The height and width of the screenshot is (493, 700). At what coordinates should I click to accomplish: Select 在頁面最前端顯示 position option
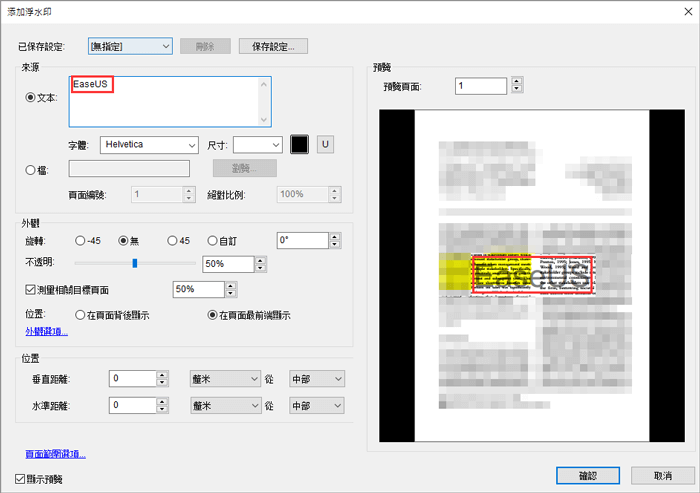pos(212,315)
